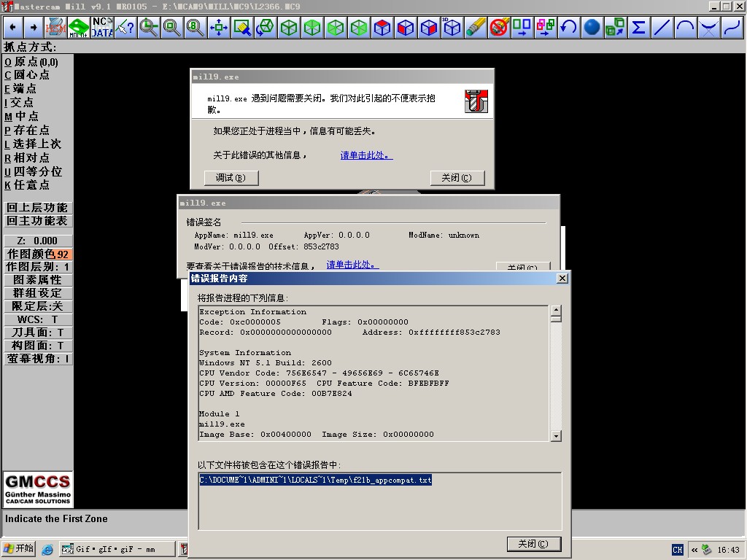Click the 3D construction plane cube icon
This screenshot has height=560, width=747.
(452, 28)
